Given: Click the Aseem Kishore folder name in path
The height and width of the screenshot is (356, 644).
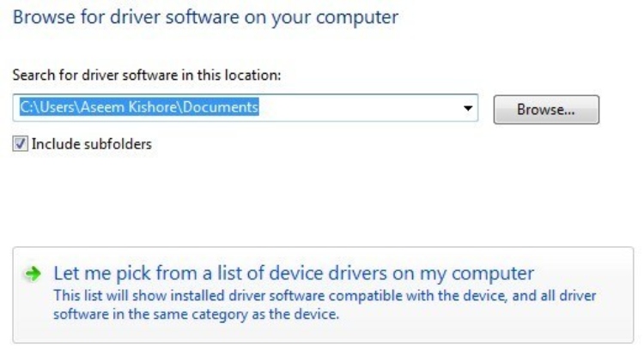Looking at the screenshot, I should (x=129, y=107).
